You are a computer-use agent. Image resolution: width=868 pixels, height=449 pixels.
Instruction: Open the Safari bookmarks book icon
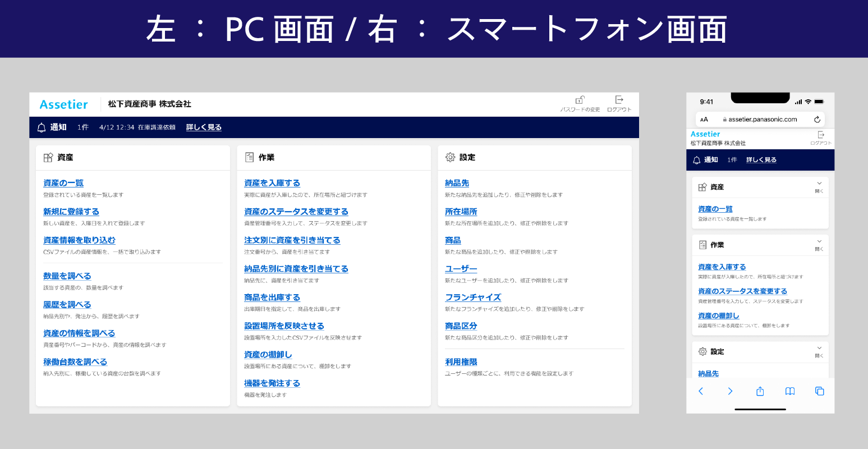pyautogui.click(x=790, y=391)
